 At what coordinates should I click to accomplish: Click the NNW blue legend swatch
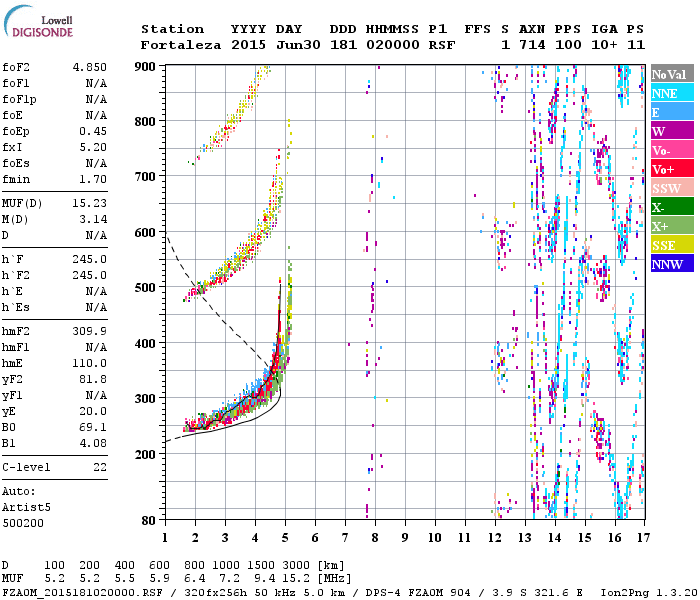pos(671,264)
